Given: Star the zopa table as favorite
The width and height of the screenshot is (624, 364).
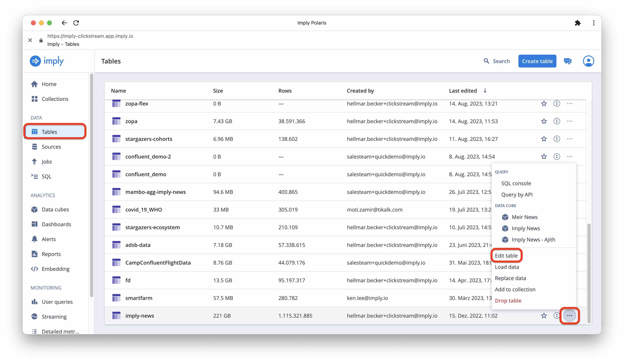Looking at the screenshot, I should point(544,121).
